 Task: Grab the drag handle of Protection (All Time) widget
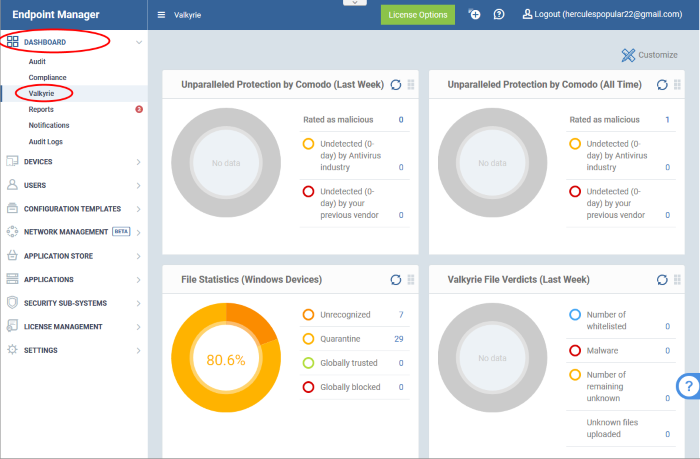tap(677, 84)
